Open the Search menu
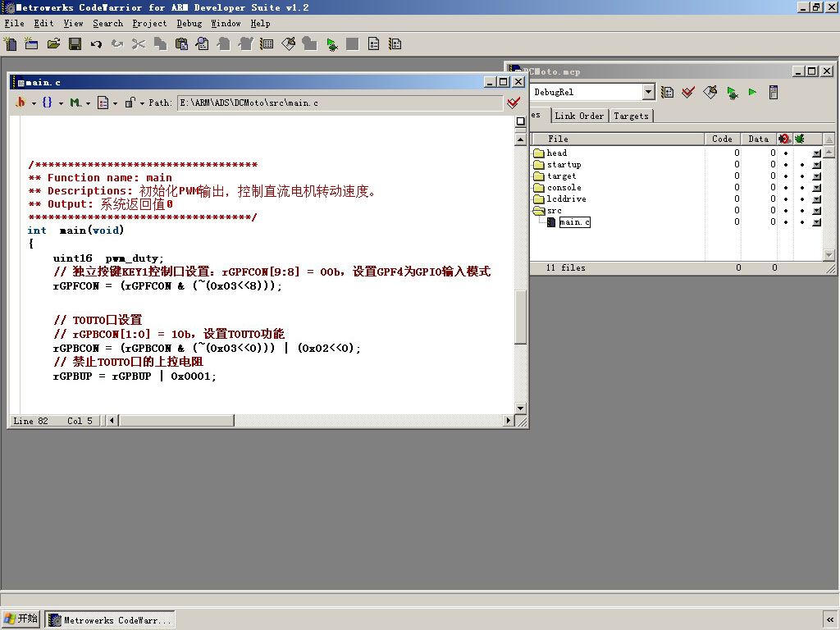The width and height of the screenshot is (840, 630). [107, 23]
